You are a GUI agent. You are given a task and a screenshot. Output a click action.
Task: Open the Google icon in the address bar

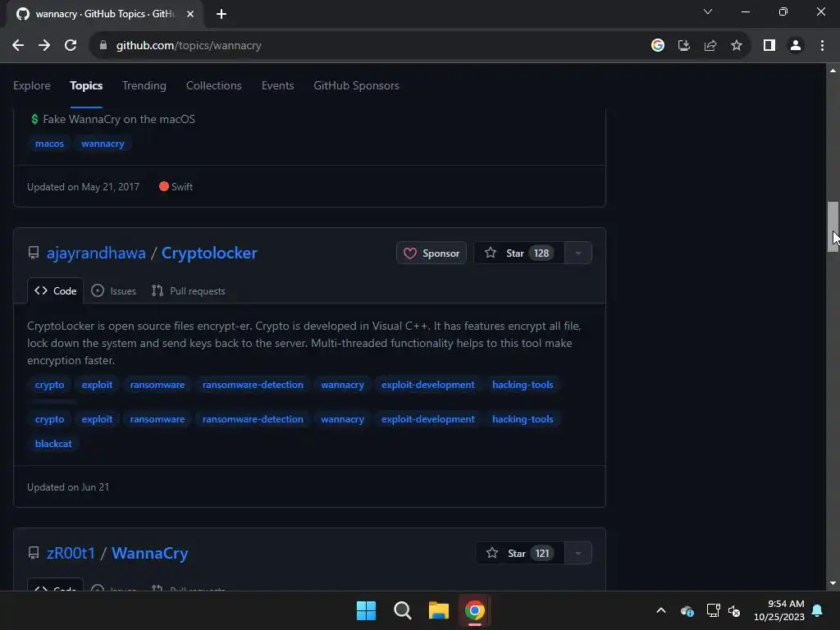658,46
